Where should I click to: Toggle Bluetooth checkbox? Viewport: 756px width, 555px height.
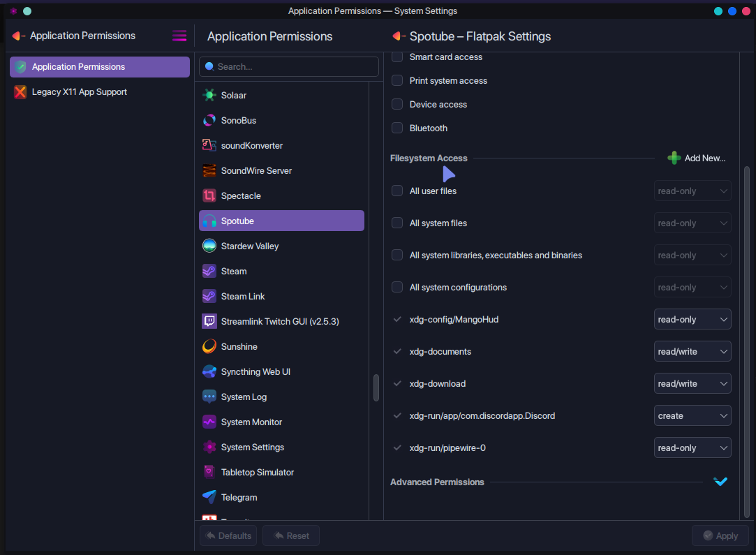pos(397,128)
